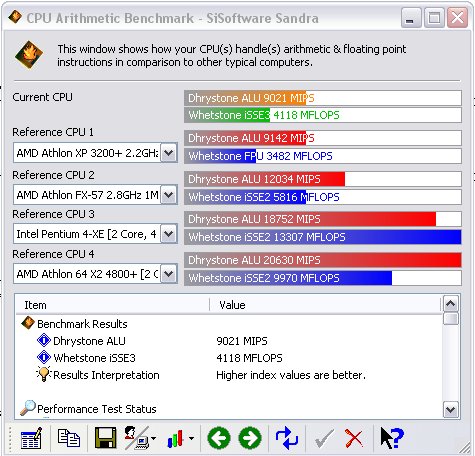Expand the dropdown arrow beside chart icon
The image size is (475, 456).
191,438
